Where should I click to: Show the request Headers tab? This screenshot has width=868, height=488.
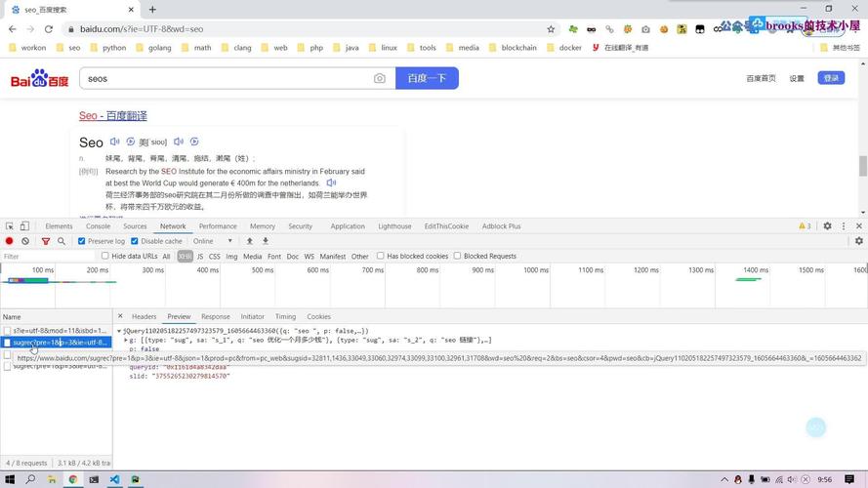(x=144, y=316)
